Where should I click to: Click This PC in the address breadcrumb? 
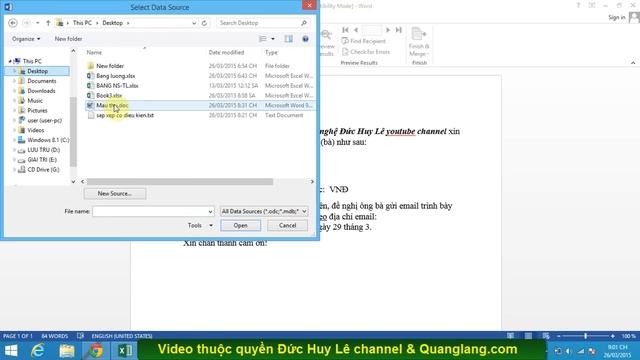pos(82,23)
